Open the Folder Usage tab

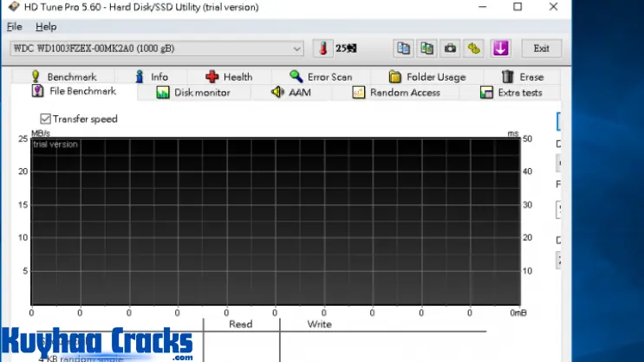(427, 77)
